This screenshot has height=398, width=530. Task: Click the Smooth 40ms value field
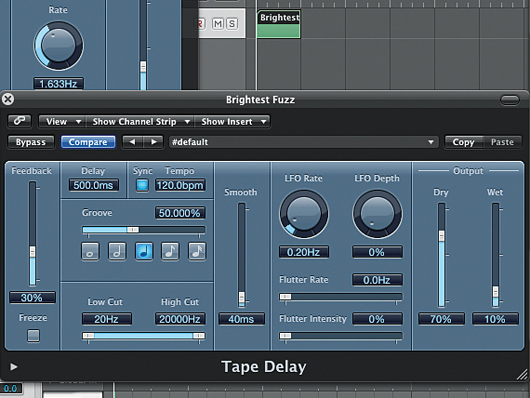(x=241, y=319)
